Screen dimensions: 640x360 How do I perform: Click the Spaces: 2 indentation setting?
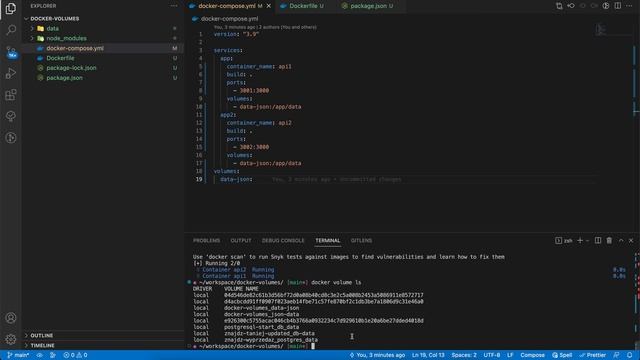click(x=464, y=355)
